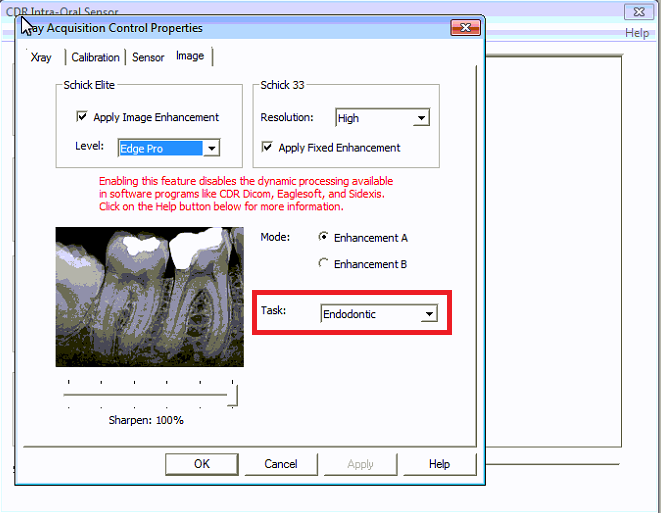Uncheck Apply Fixed Enhancement
661x513 pixels.
267,147
